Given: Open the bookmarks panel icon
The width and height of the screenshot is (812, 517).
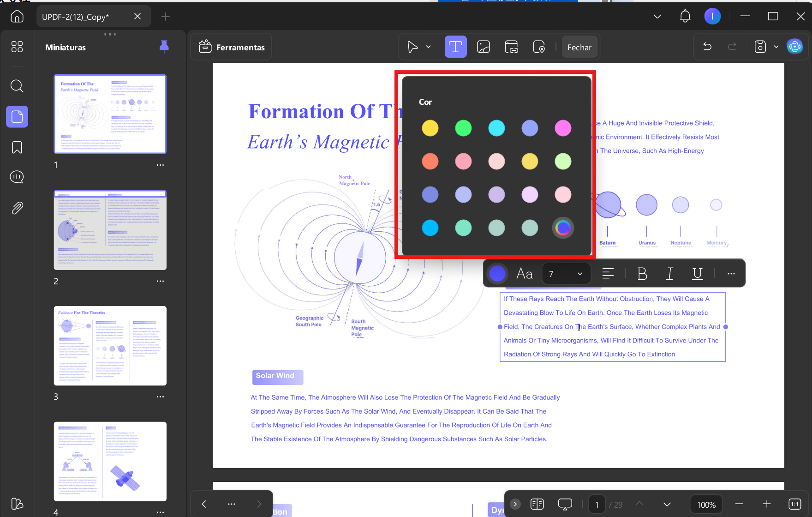Looking at the screenshot, I should [17, 147].
